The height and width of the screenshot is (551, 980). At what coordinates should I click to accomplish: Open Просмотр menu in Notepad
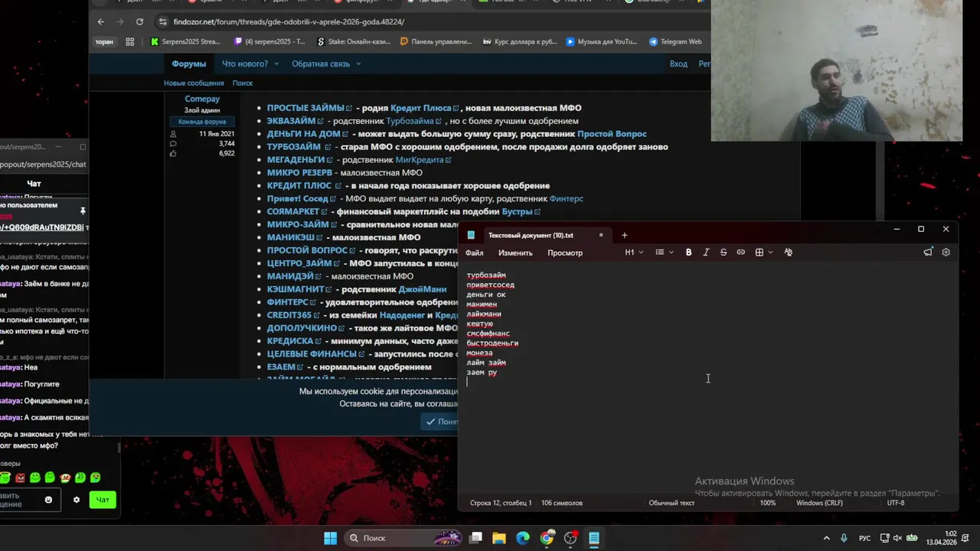click(x=565, y=253)
